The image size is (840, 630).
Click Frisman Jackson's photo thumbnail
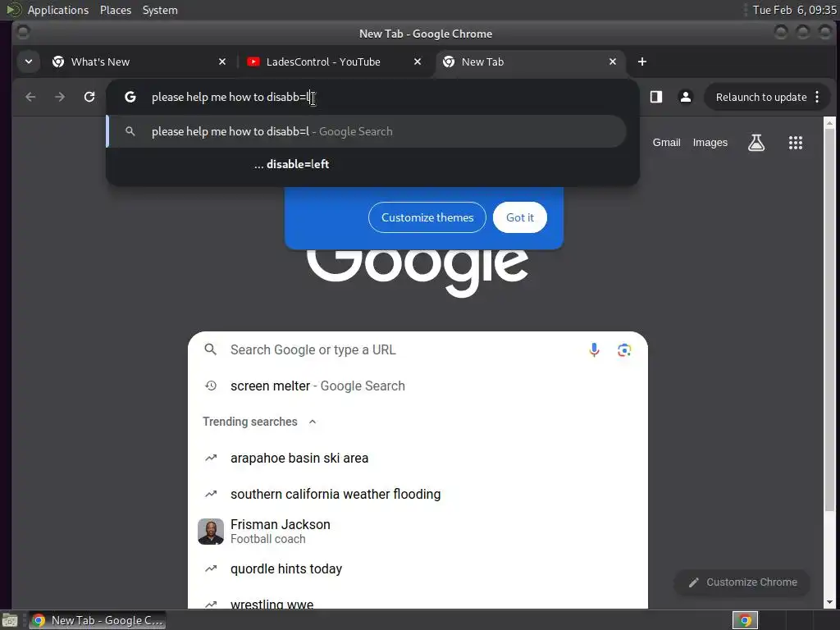211,532
